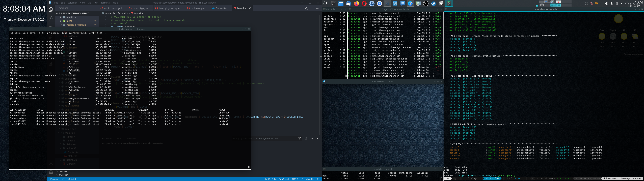Viewport: 644px width, 181px height.
Task: Open the notifications bell in VS Code status bar
Action: pyautogui.click(x=318, y=179)
